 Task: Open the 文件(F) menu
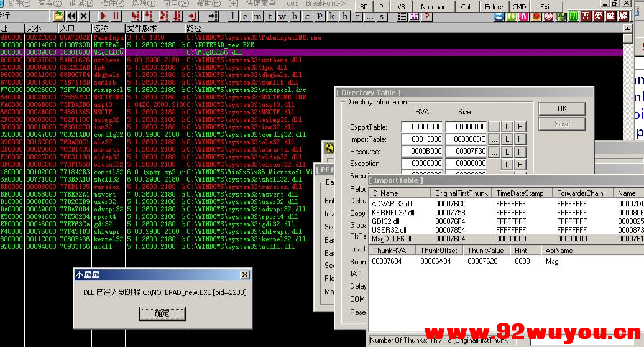(17, 4)
